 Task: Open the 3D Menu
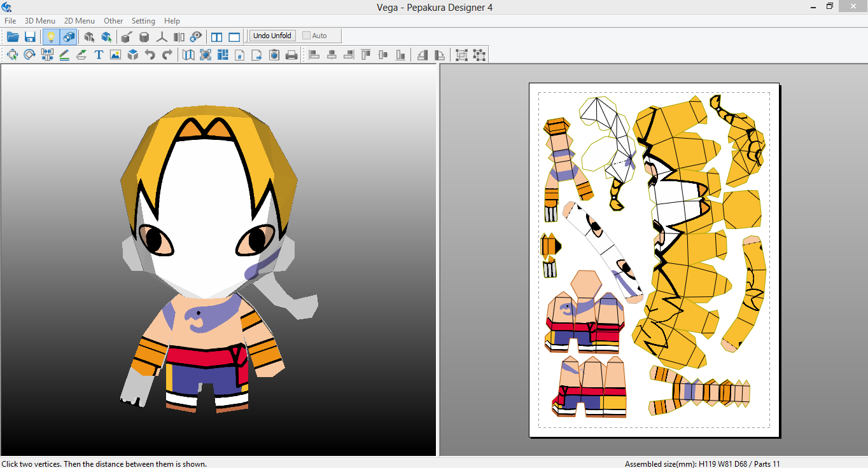[40, 21]
